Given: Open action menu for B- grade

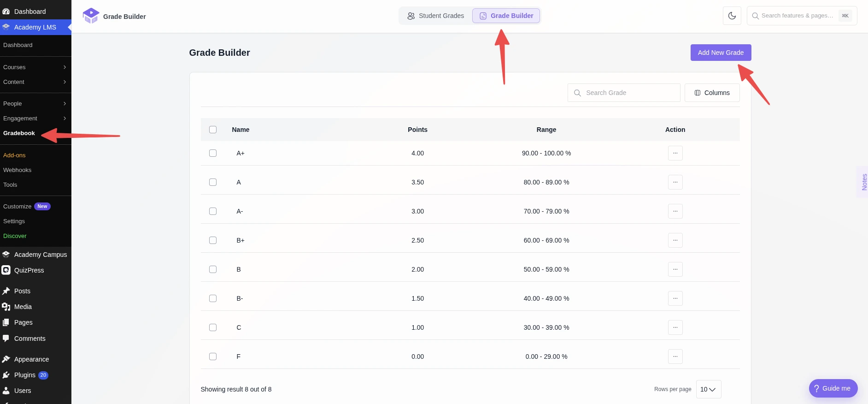Looking at the screenshot, I should click(675, 298).
